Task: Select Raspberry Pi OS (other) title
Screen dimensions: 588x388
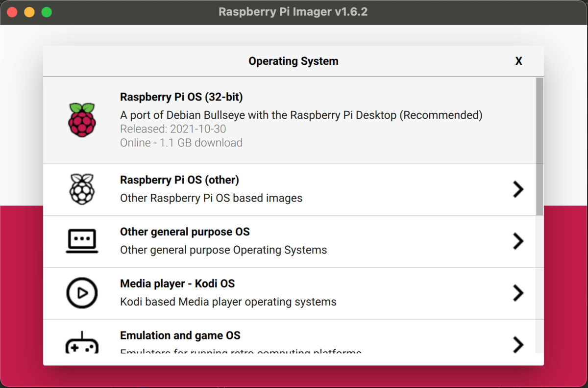Action: (x=179, y=180)
